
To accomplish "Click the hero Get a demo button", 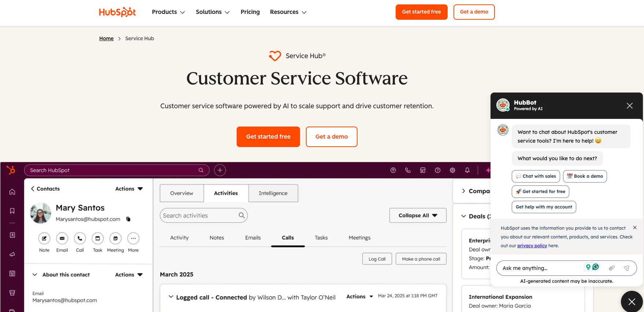I will pyautogui.click(x=332, y=137).
